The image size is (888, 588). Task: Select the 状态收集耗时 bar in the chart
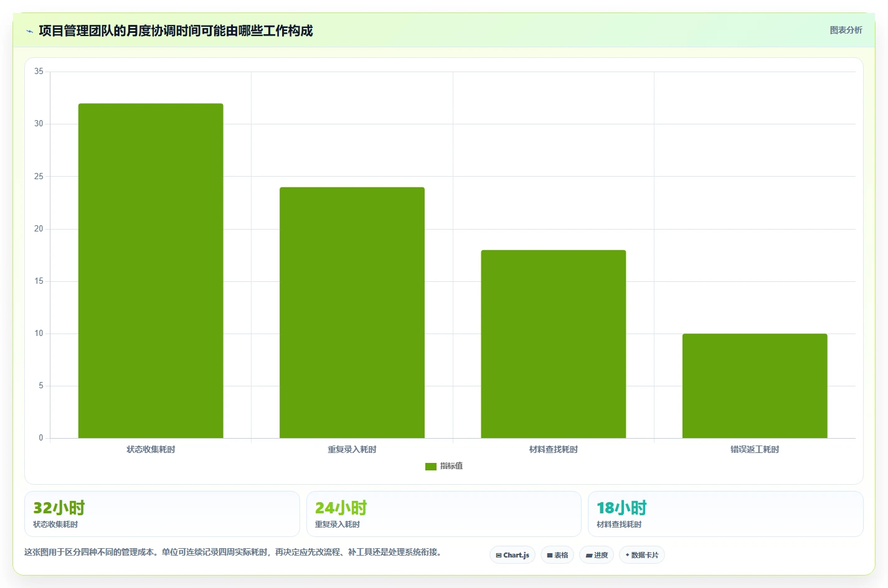tap(151, 271)
